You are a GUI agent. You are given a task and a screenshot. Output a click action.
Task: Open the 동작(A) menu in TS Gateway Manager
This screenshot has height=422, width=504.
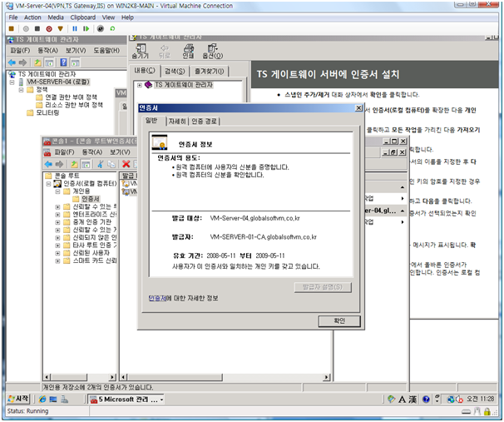[x=48, y=51]
